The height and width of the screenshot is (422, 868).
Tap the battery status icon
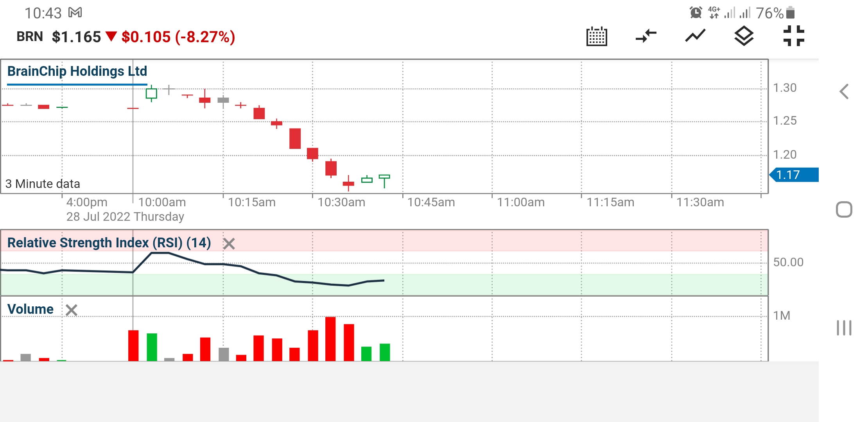[x=790, y=13]
